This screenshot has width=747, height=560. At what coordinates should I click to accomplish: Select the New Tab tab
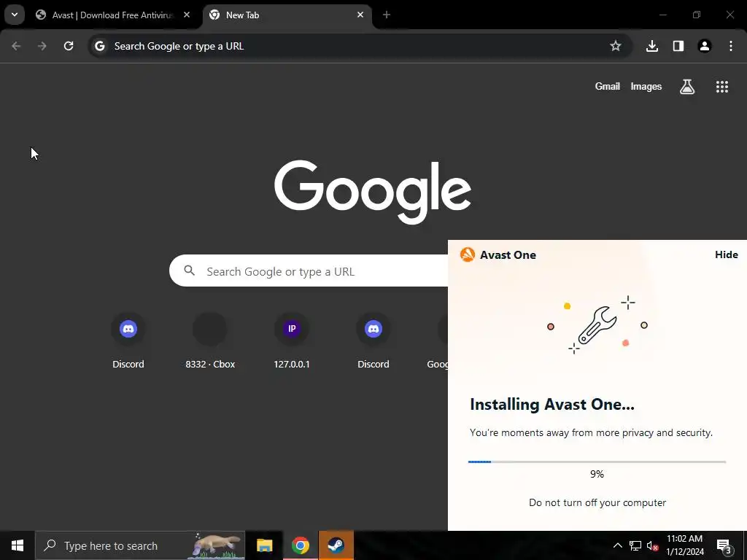point(287,15)
